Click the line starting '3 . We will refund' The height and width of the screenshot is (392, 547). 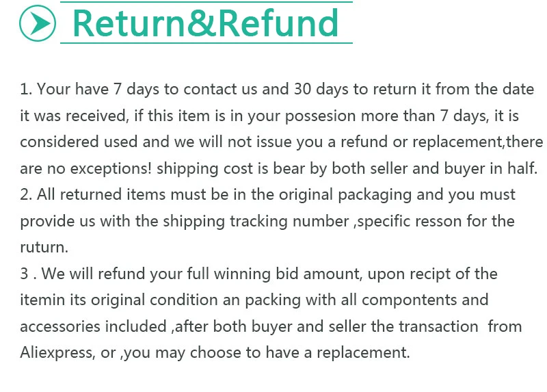tap(259, 274)
